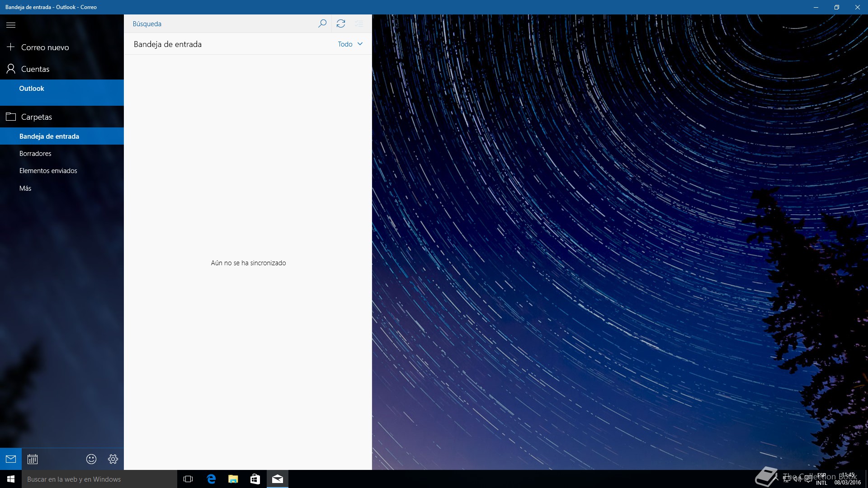The width and height of the screenshot is (868, 488).
Task: Open Elementos enviados folder
Action: tap(62, 171)
